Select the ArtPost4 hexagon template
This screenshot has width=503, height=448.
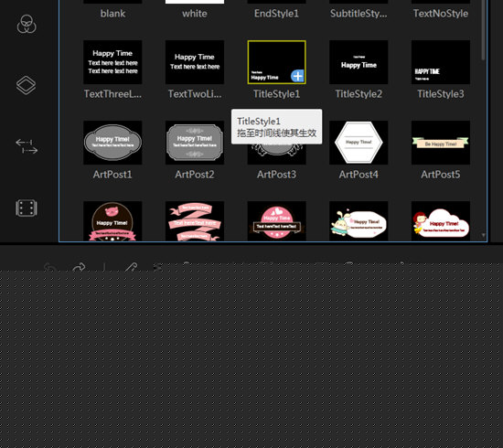(359, 143)
